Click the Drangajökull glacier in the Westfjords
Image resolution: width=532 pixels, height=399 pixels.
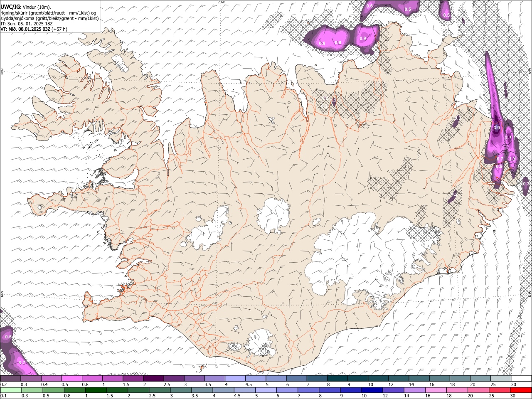click(120, 63)
